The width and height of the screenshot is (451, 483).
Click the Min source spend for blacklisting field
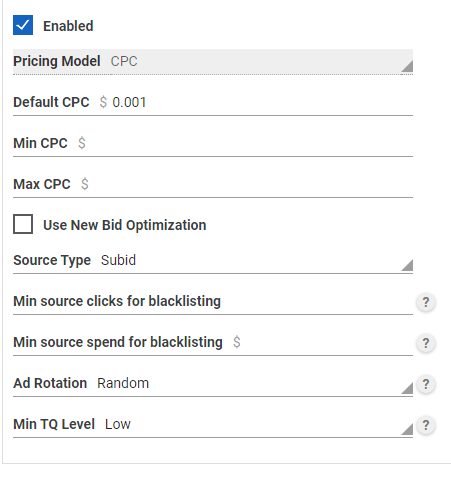pos(213,343)
